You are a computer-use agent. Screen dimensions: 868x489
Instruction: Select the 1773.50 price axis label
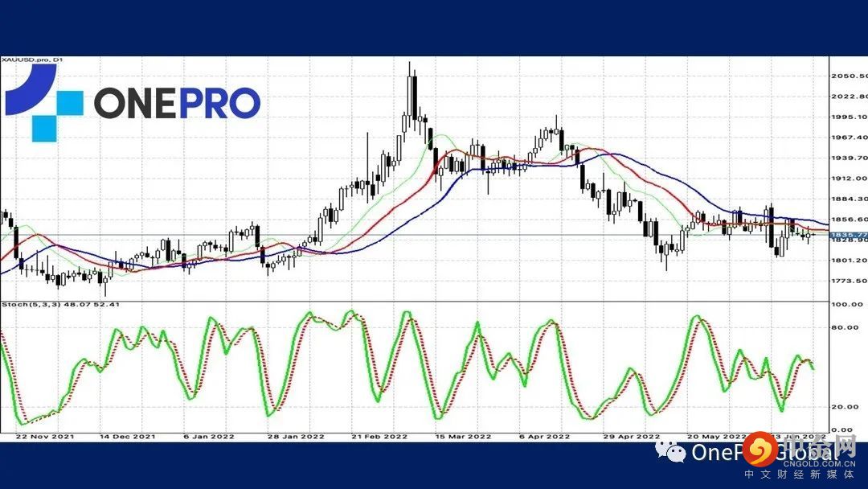click(x=850, y=281)
